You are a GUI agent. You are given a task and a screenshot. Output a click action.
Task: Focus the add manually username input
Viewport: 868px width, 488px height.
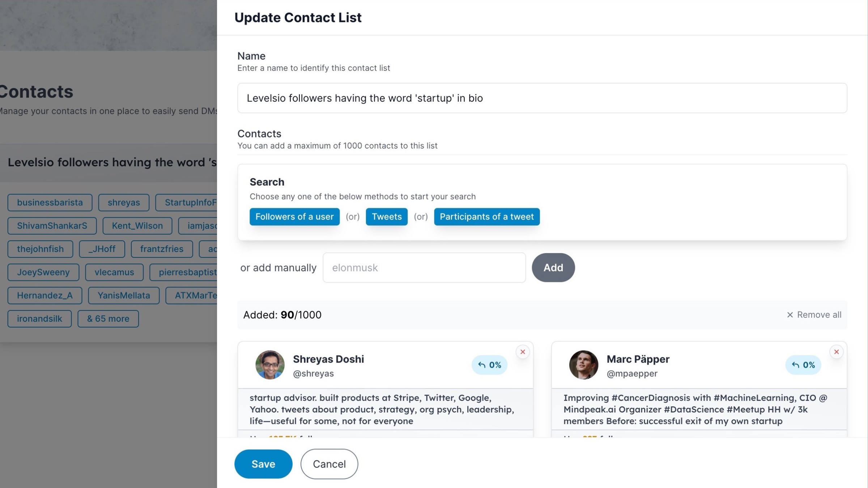click(424, 267)
